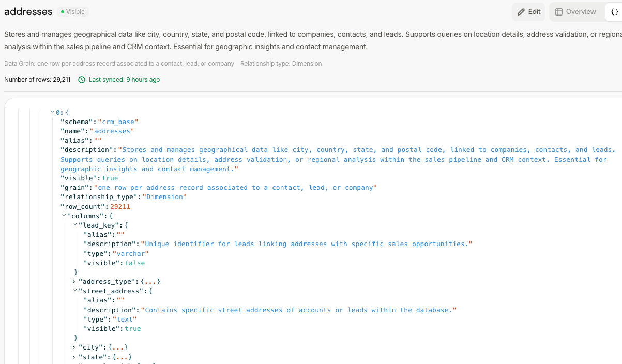
Task: Click the pencil icon in Edit button
Action: coord(521,12)
